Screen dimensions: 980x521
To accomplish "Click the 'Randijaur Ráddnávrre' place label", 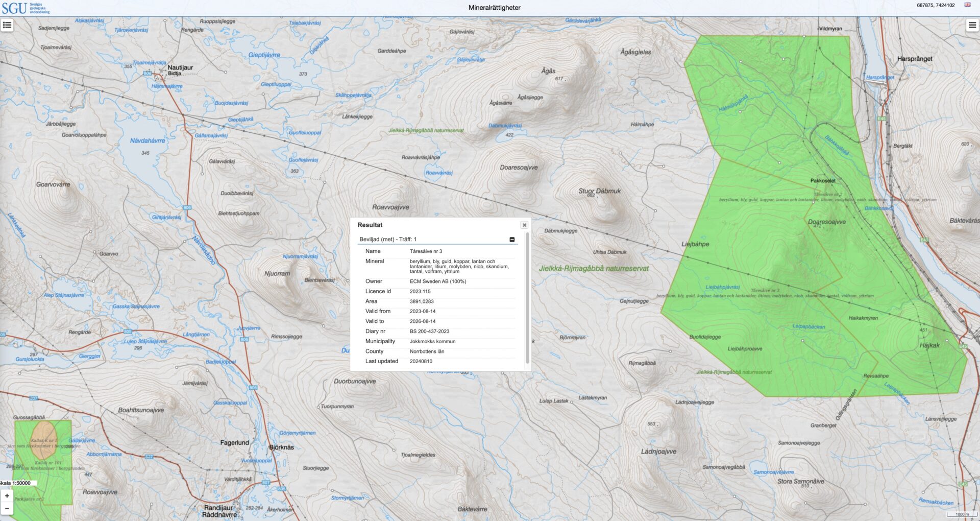I will point(219,511).
